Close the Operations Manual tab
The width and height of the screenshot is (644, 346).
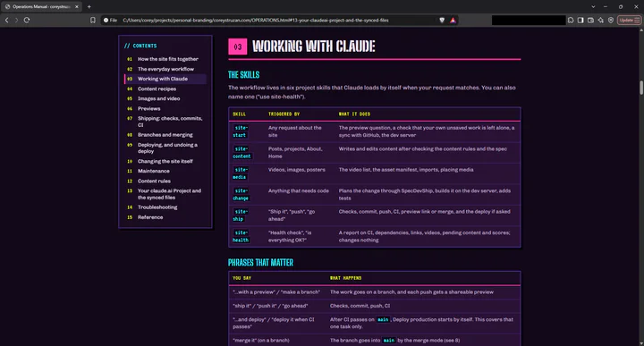(77, 6)
